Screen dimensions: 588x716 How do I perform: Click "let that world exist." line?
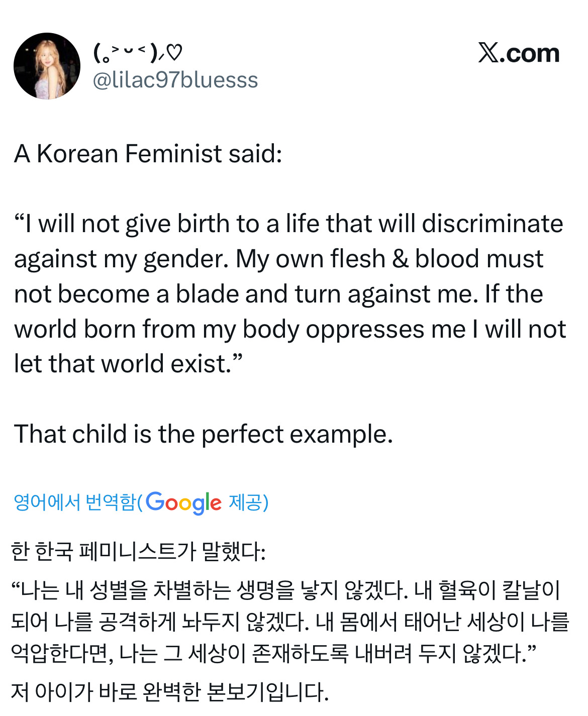coord(128,364)
